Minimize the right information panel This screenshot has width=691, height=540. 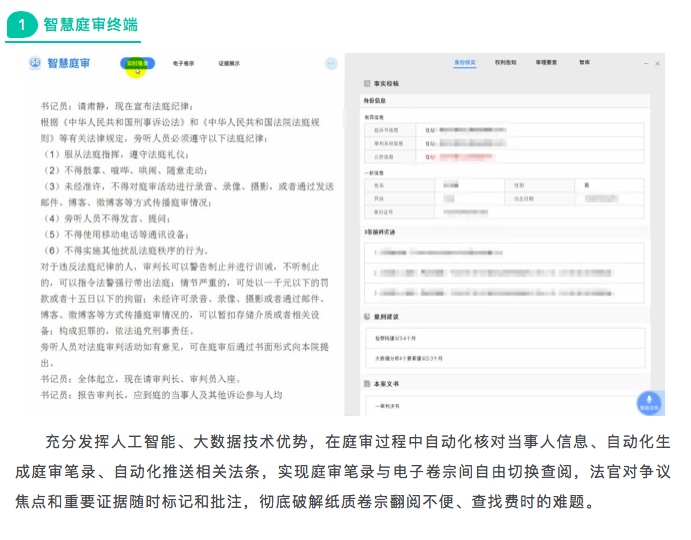tap(644, 62)
